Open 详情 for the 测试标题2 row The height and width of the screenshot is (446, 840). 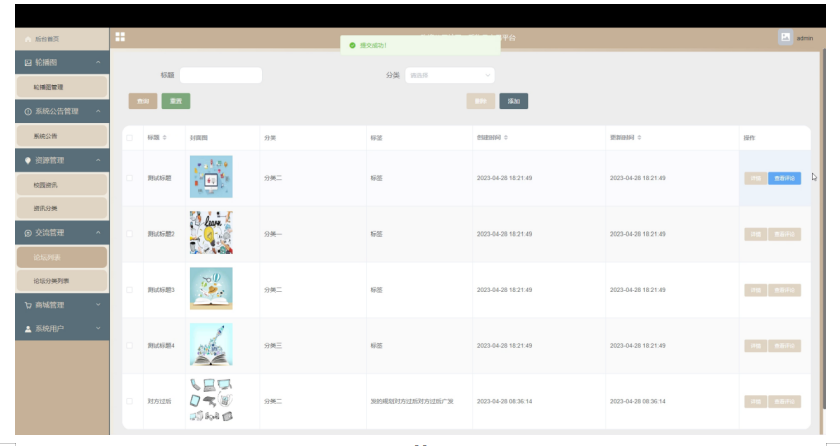click(x=755, y=234)
